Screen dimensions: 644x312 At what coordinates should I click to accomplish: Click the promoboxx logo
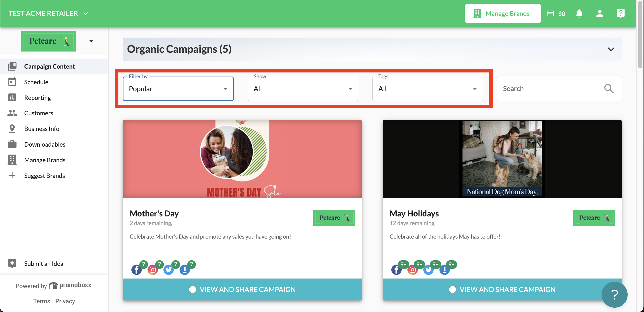pyautogui.click(x=71, y=285)
